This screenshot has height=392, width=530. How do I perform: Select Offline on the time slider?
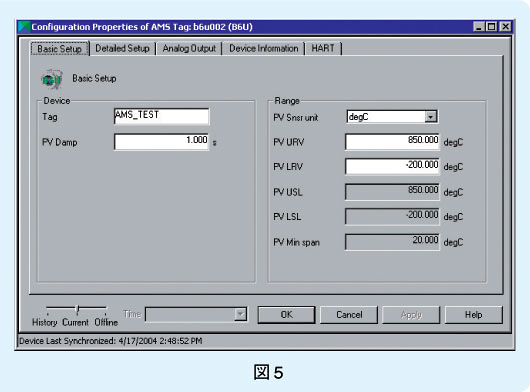pyautogui.click(x=106, y=322)
